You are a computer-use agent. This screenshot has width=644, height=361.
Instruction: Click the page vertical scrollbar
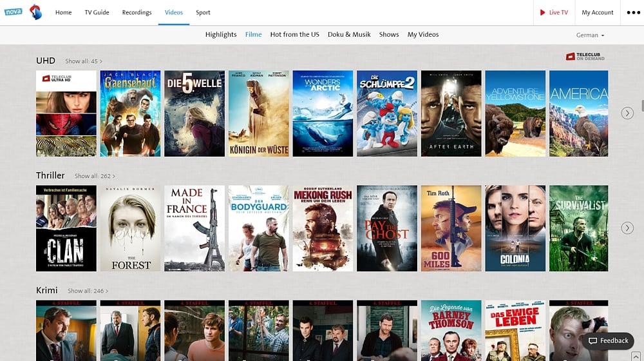click(642, 105)
